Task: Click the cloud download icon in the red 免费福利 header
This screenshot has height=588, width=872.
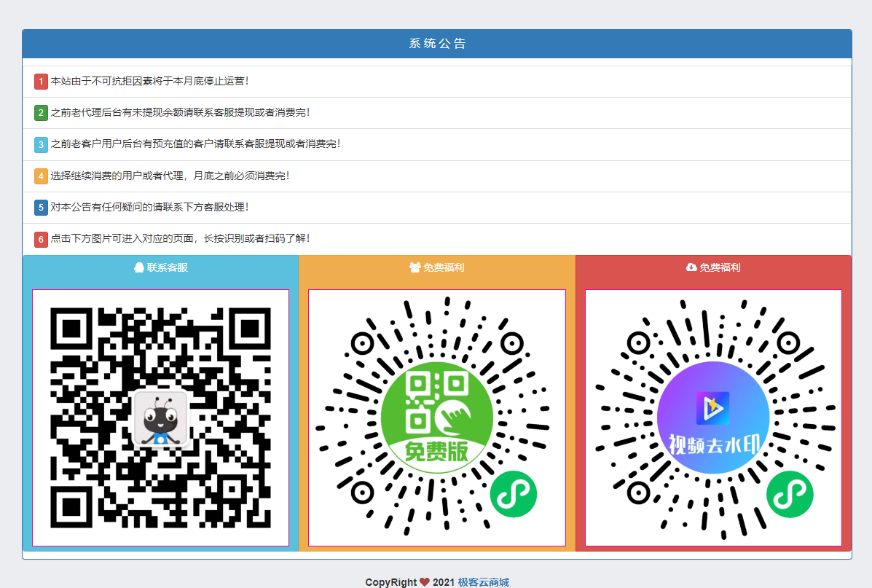Action: (691, 267)
